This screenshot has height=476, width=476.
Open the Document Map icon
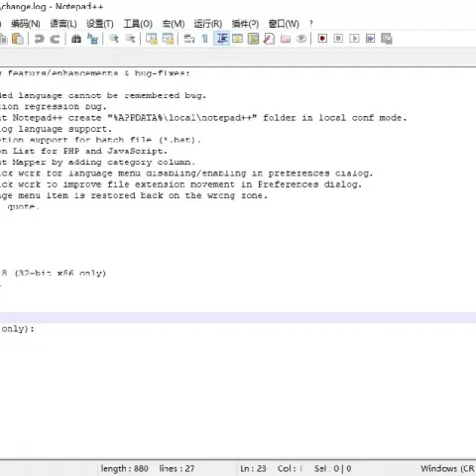click(x=253, y=39)
